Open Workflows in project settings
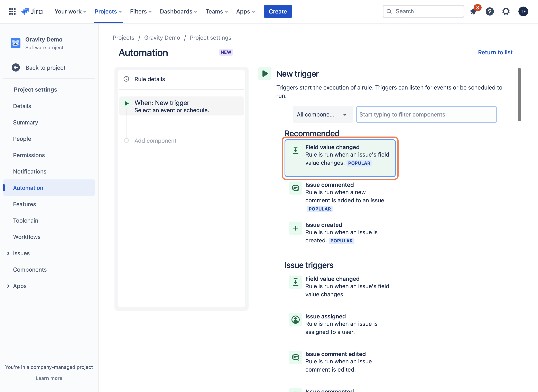 [x=27, y=237]
